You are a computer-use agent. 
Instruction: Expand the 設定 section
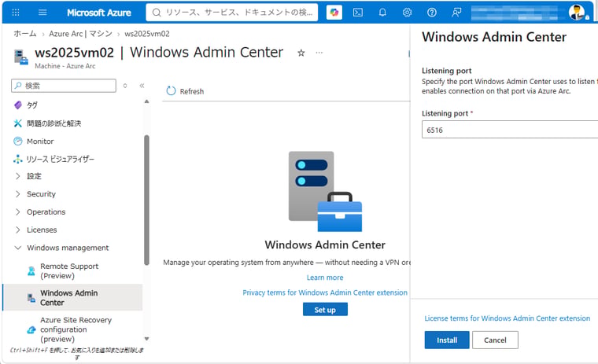pos(34,176)
